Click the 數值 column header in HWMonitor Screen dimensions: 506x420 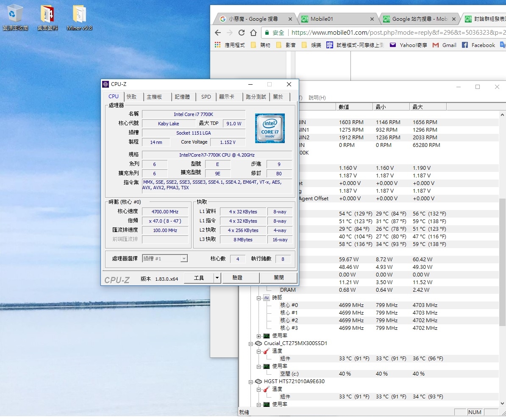coord(354,107)
